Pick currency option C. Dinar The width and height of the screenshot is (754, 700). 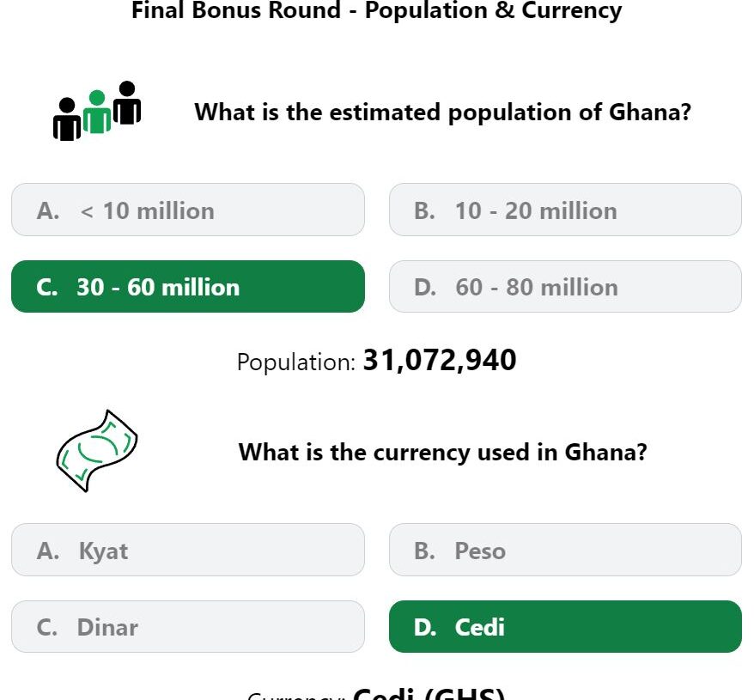tap(188, 626)
